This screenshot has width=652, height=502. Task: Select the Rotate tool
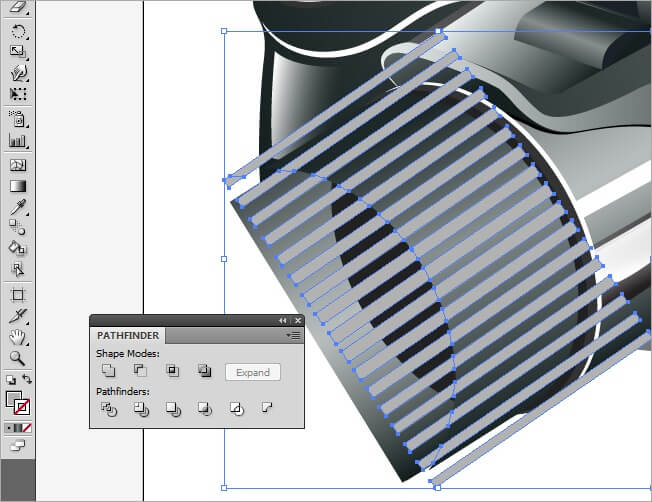pyautogui.click(x=17, y=31)
